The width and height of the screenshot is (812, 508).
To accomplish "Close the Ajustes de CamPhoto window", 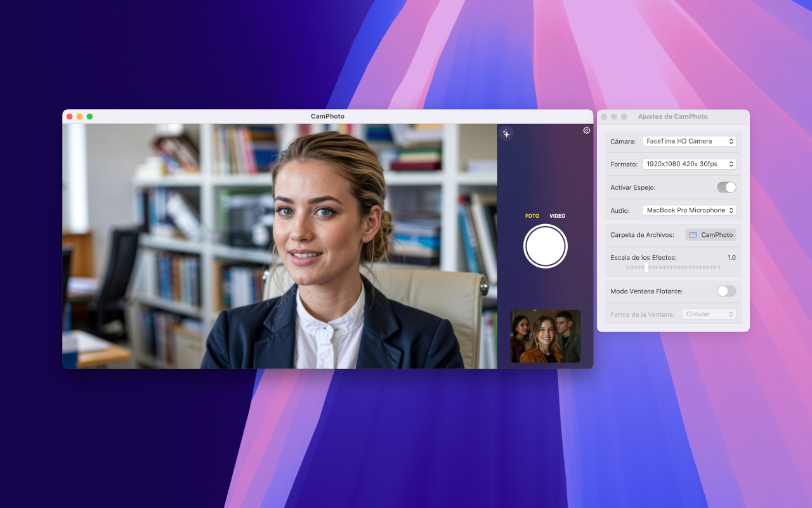I will click(x=604, y=117).
